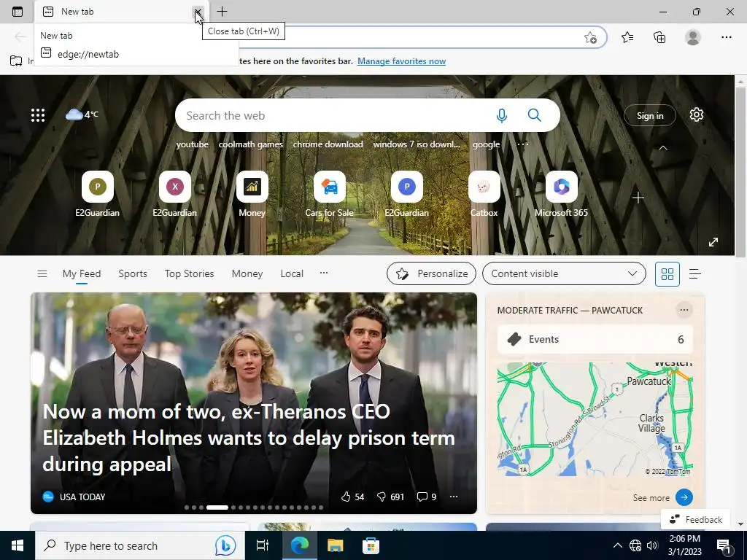Open a new tab with plus button
This screenshot has height=560, width=747.
coord(222,12)
